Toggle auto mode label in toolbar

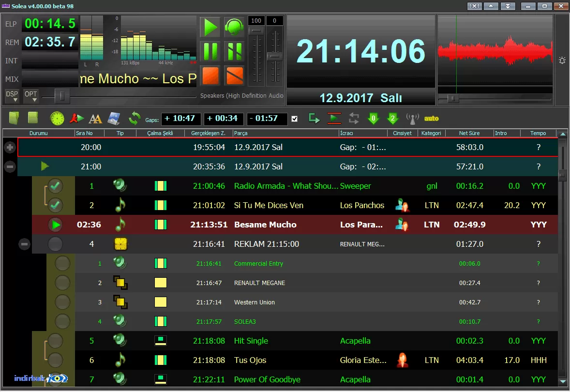pyautogui.click(x=432, y=119)
